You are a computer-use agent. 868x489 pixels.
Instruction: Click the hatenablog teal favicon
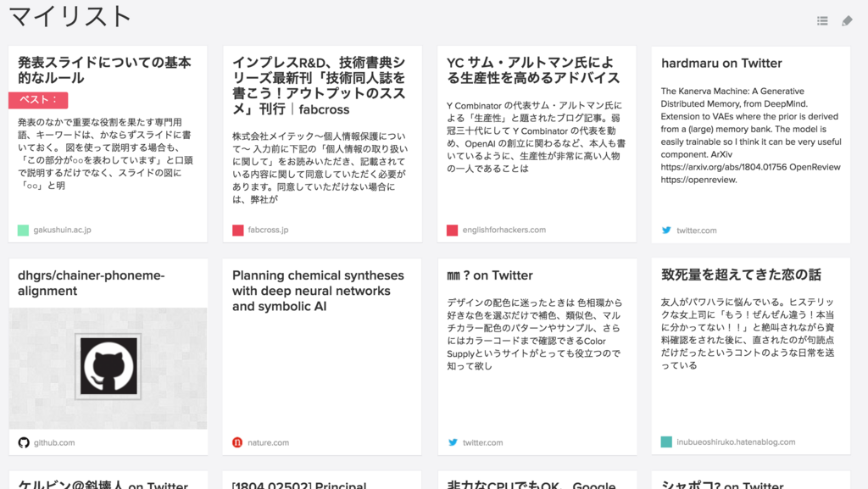coord(666,442)
